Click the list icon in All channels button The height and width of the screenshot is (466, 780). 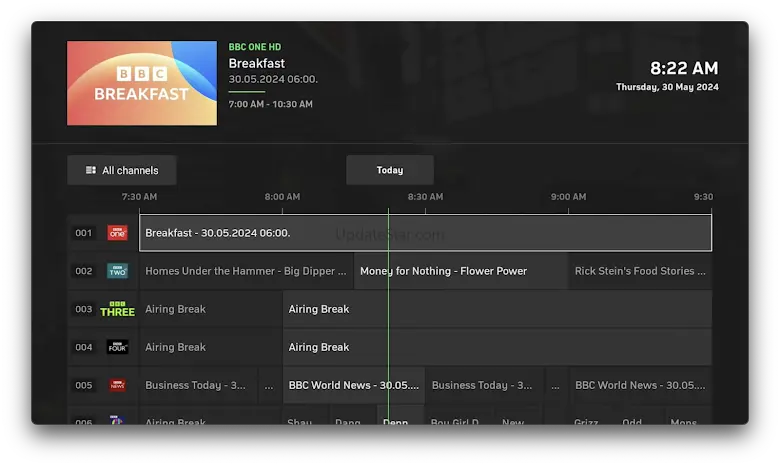(91, 170)
